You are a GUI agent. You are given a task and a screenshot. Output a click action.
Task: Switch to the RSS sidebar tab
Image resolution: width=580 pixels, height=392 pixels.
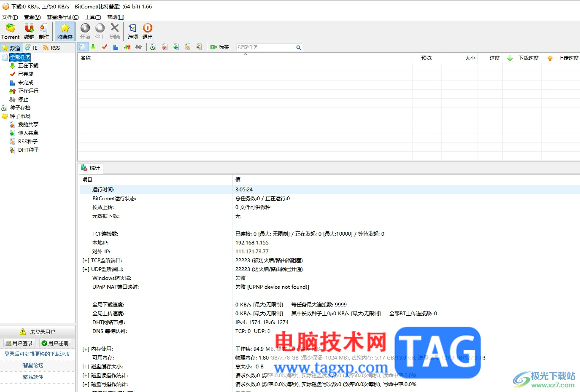[51, 48]
